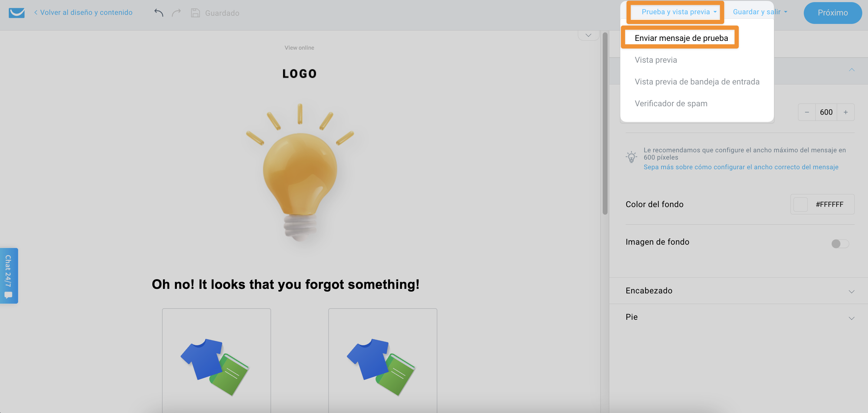Select Verificador de spam option
This screenshot has width=868, height=413.
tap(671, 104)
